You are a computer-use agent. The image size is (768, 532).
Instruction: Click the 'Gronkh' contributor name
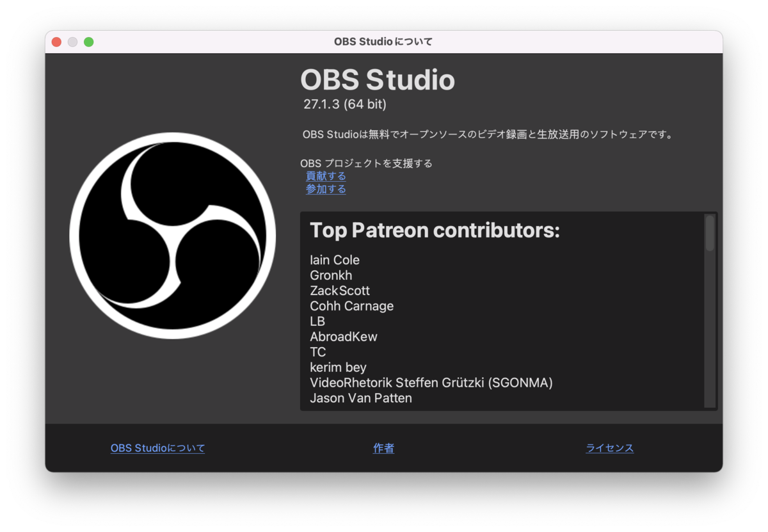tap(331, 275)
